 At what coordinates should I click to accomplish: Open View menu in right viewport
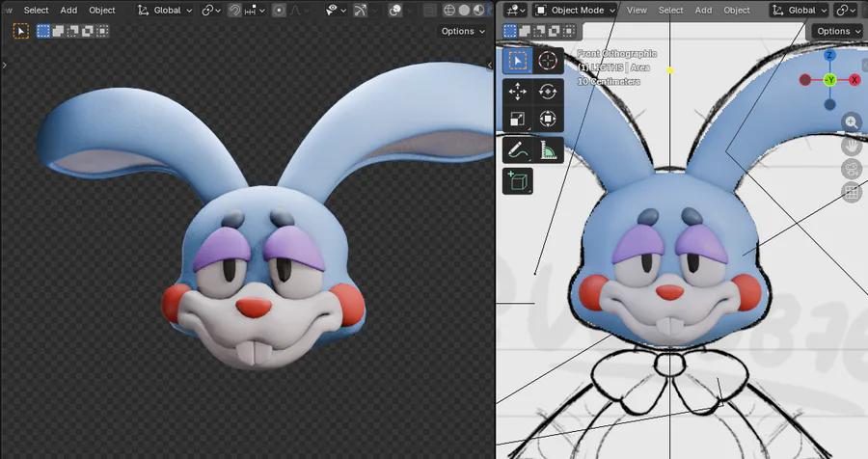pyautogui.click(x=637, y=10)
